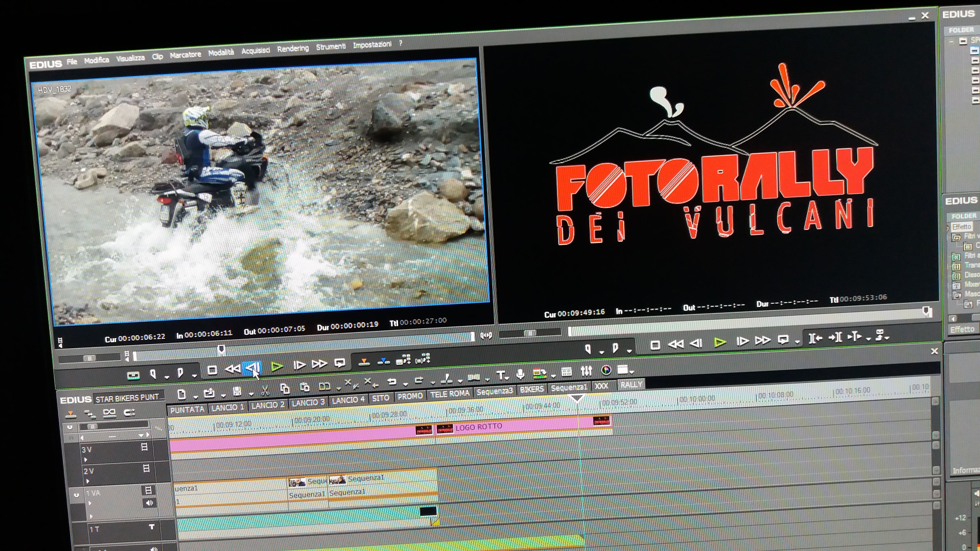Switch to the RALLY sequence tab
The height and width of the screenshot is (551, 980).
[x=631, y=384]
